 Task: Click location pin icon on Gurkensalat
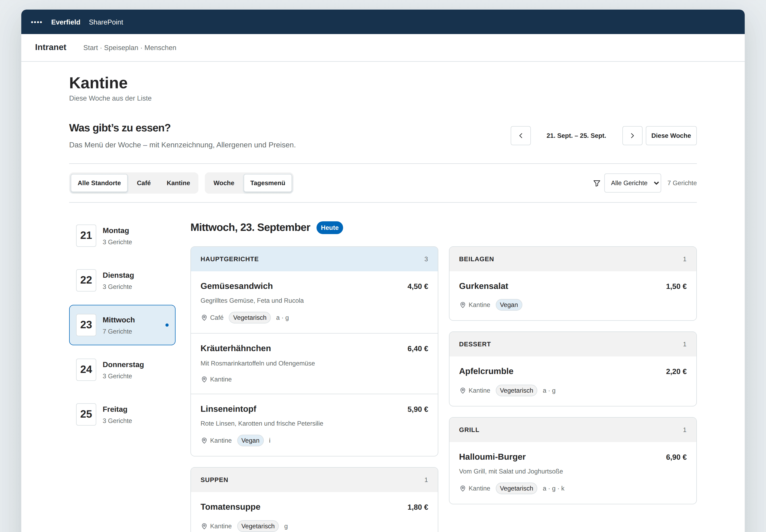tap(462, 305)
